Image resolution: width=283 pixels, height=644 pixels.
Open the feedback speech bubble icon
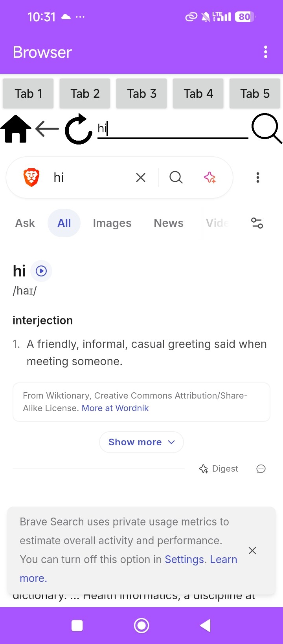click(x=261, y=468)
